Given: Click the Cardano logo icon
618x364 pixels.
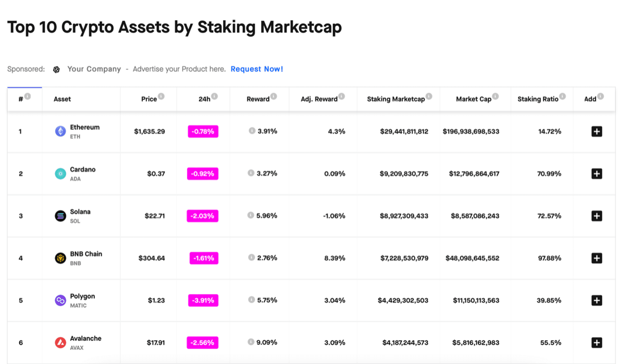Looking at the screenshot, I should point(60,174).
